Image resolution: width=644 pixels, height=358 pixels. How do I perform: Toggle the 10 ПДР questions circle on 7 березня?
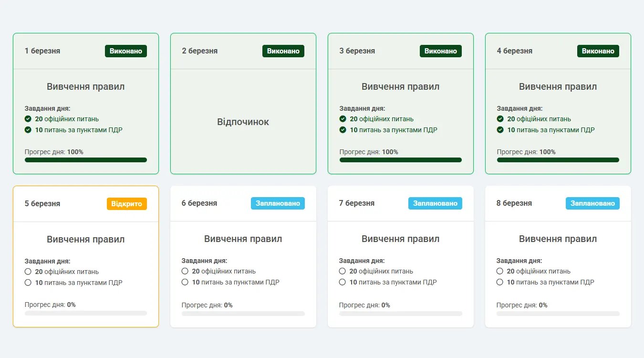point(343,282)
